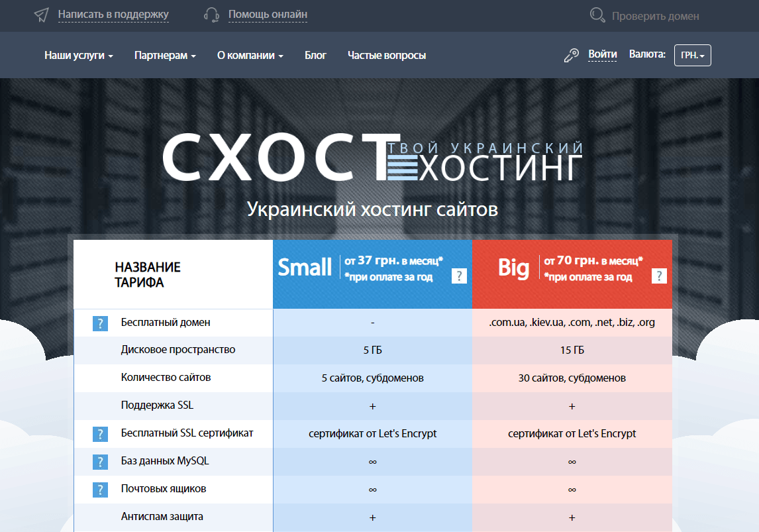Expand the Наши услуги menu

[x=79, y=56]
